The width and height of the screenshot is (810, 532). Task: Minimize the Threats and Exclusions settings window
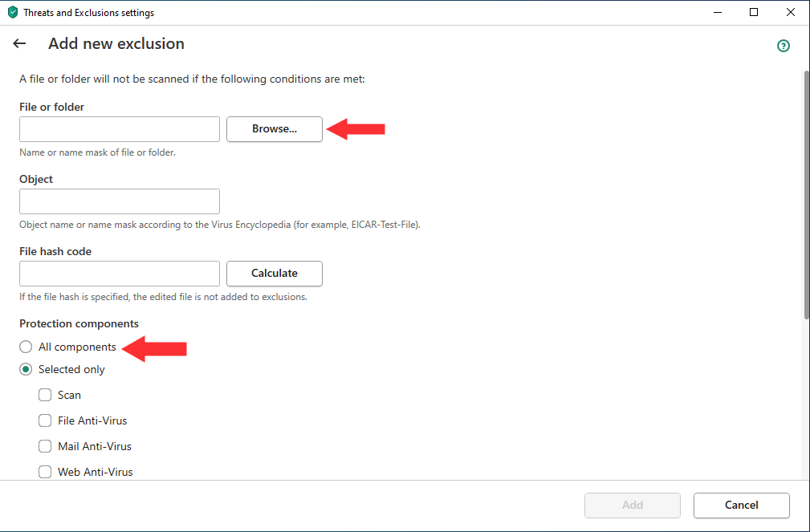[x=718, y=12]
